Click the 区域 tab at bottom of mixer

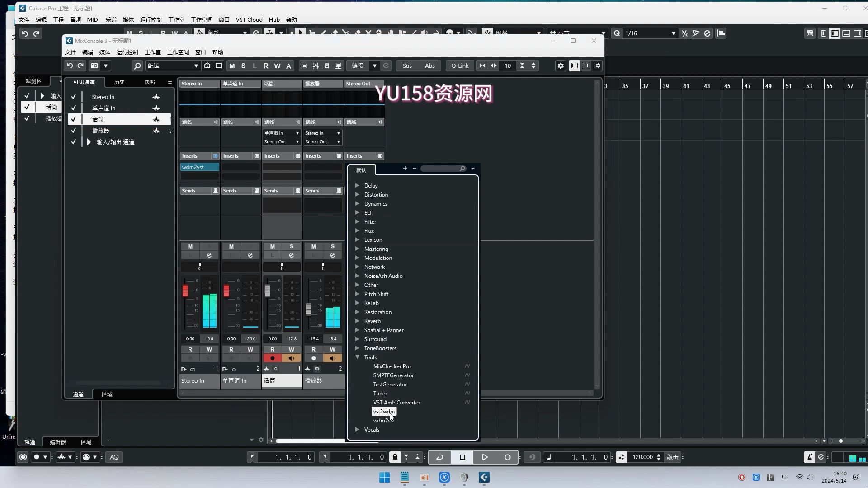click(107, 394)
